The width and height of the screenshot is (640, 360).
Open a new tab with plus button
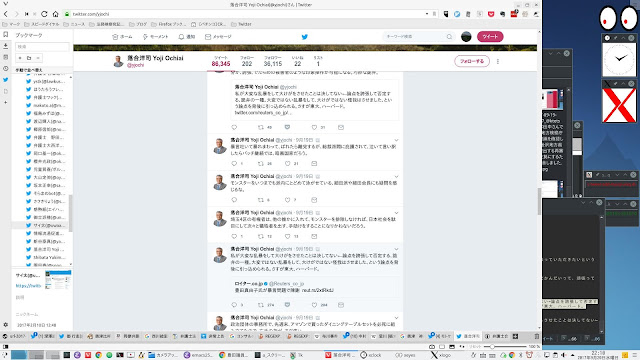point(516,336)
